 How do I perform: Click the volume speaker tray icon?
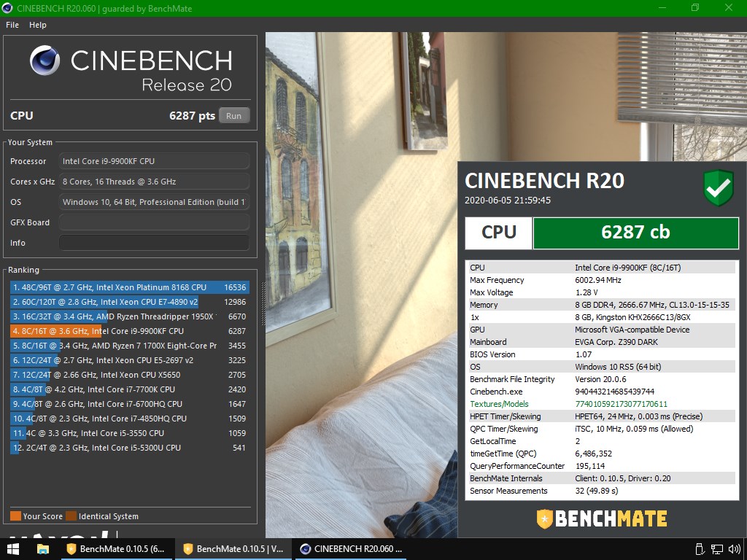click(734, 549)
